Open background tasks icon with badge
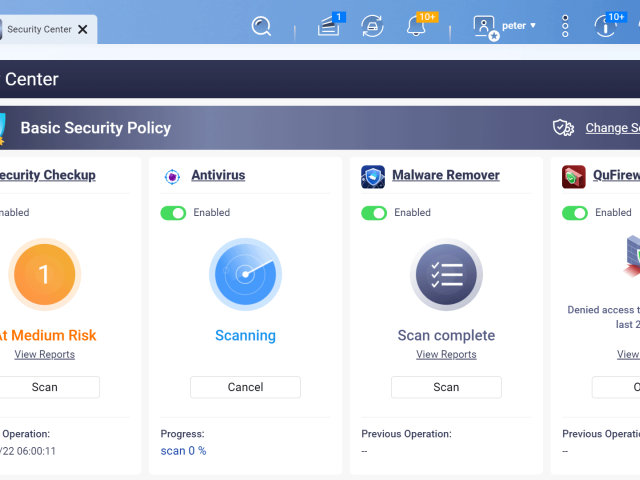Screen dimensions: 640x480 point(329,26)
